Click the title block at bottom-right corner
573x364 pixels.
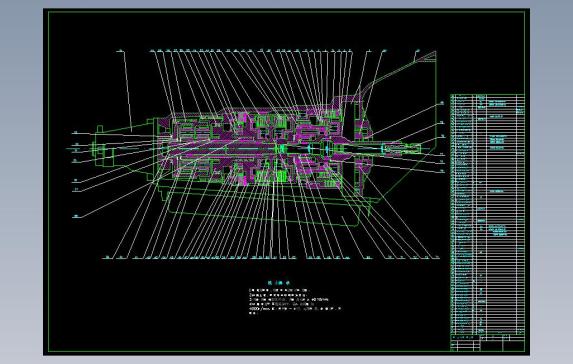coord(487,343)
